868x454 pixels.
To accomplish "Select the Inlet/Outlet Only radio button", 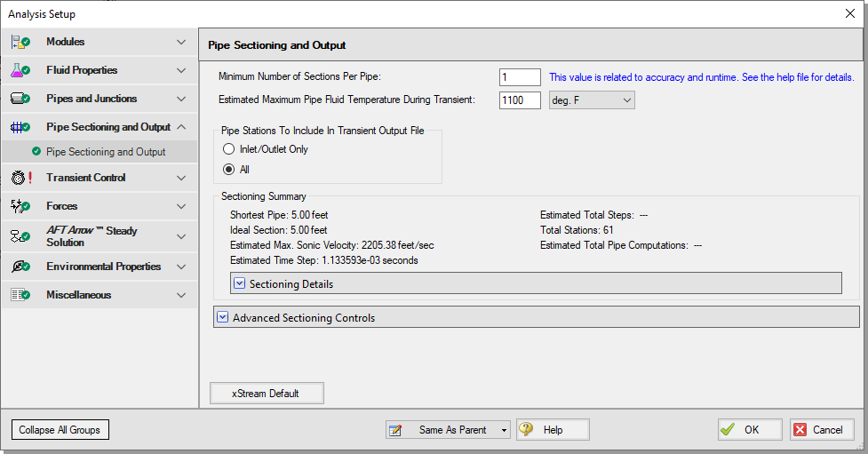I will 229,149.
